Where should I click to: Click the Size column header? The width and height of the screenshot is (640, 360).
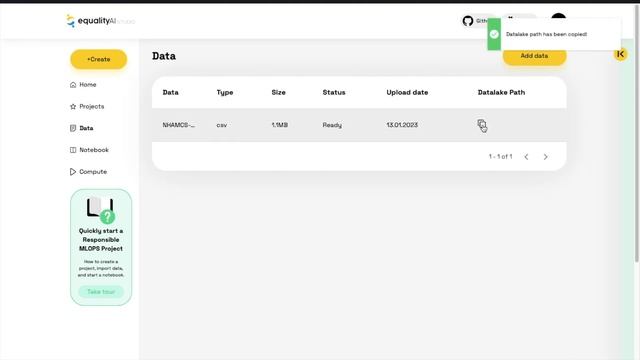pyautogui.click(x=278, y=92)
